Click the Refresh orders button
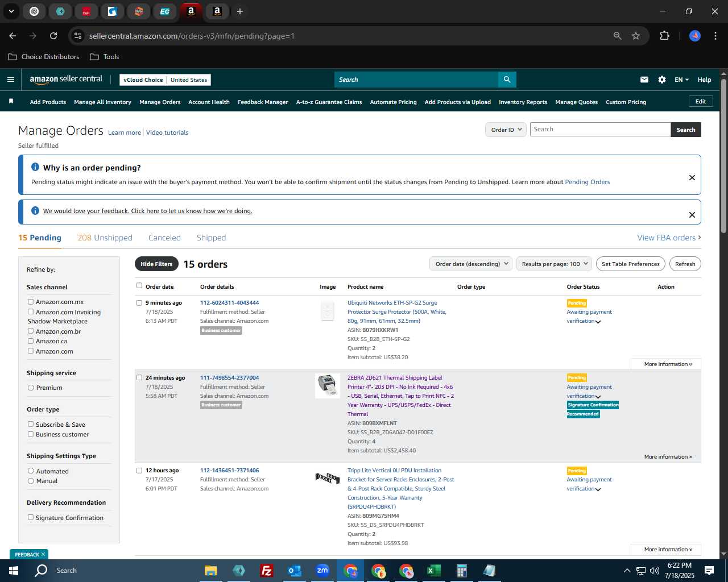This screenshot has width=728, height=582. click(x=685, y=264)
